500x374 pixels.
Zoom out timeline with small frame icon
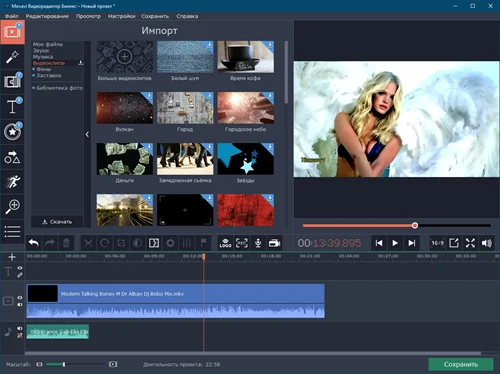[39, 364]
